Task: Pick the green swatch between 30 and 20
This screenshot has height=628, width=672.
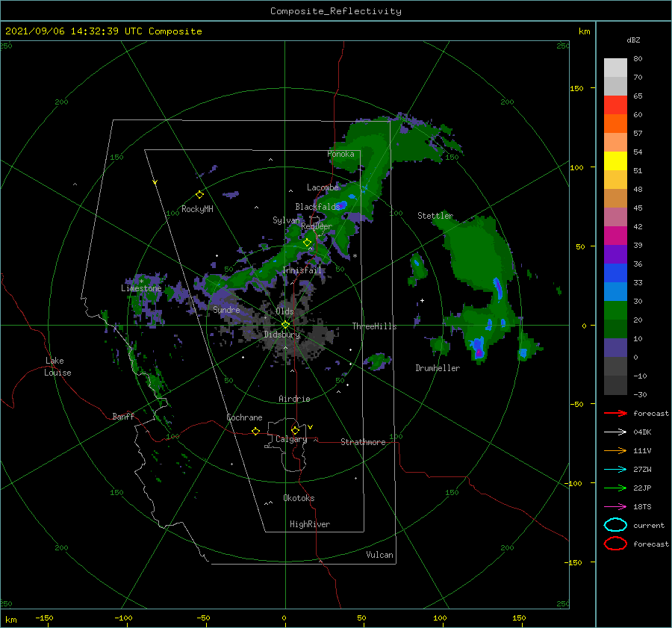Action: (615, 311)
